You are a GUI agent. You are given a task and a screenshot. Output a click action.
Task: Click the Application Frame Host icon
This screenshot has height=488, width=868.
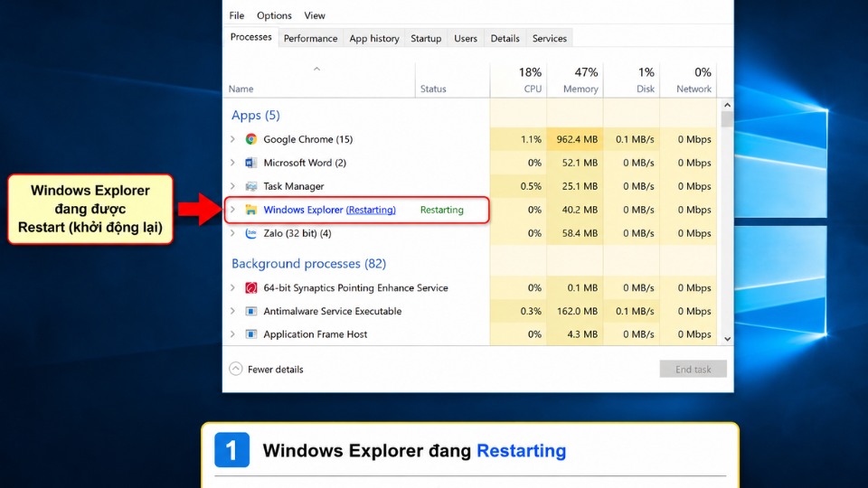pyautogui.click(x=250, y=334)
